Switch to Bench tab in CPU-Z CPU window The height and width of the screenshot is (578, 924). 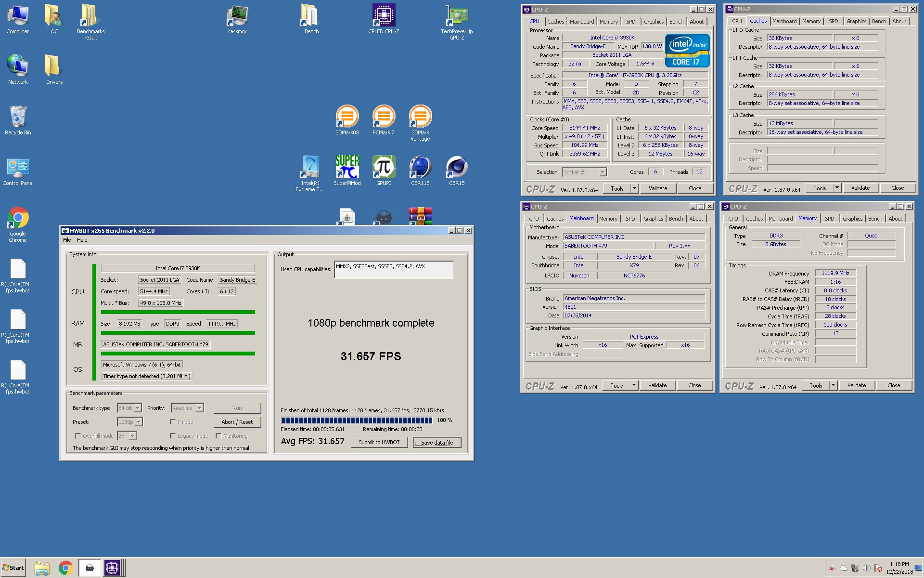(676, 22)
